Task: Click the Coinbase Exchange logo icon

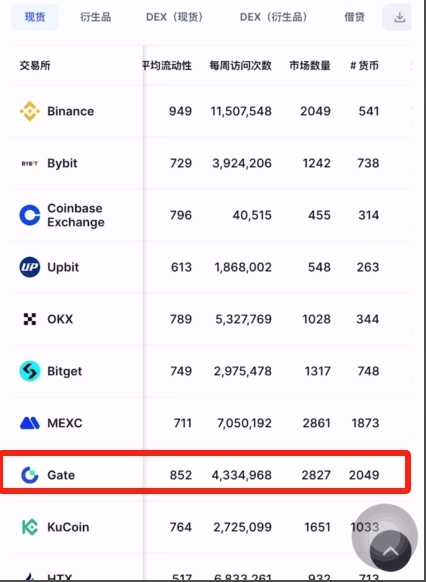Action: [30, 215]
